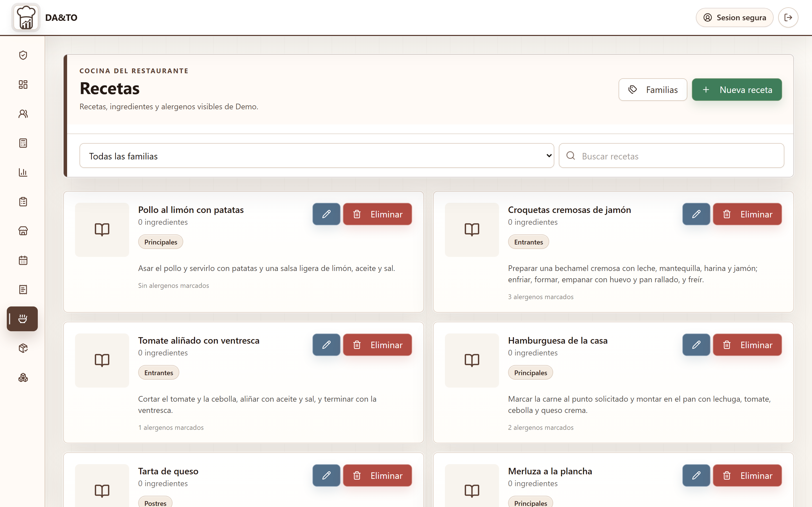The image size is (812, 507).
Task: Click the DA&TO chef hat logo
Action: click(26, 17)
